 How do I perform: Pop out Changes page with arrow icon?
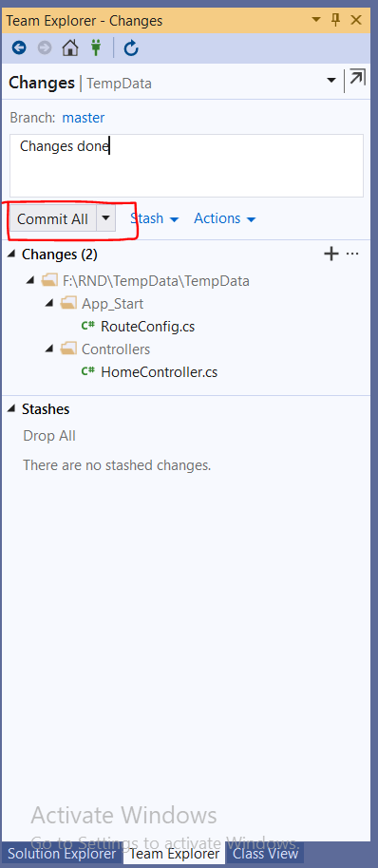(357, 79)
